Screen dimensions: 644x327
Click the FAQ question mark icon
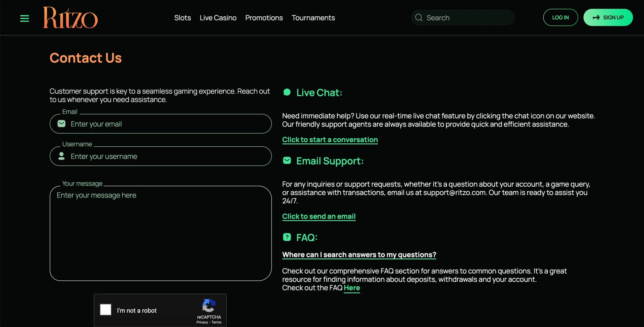287,237
